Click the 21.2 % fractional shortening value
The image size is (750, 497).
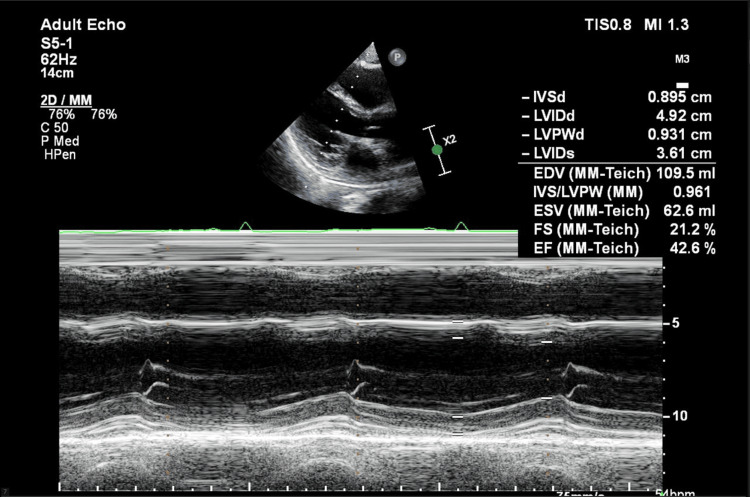click(x=693, y=230)
